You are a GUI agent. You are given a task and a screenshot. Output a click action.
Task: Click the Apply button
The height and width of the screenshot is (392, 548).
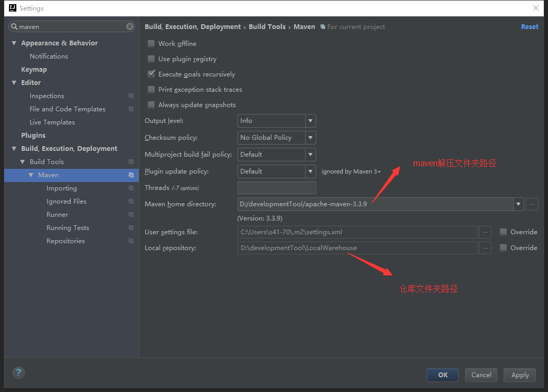click(x=519, y=375)
